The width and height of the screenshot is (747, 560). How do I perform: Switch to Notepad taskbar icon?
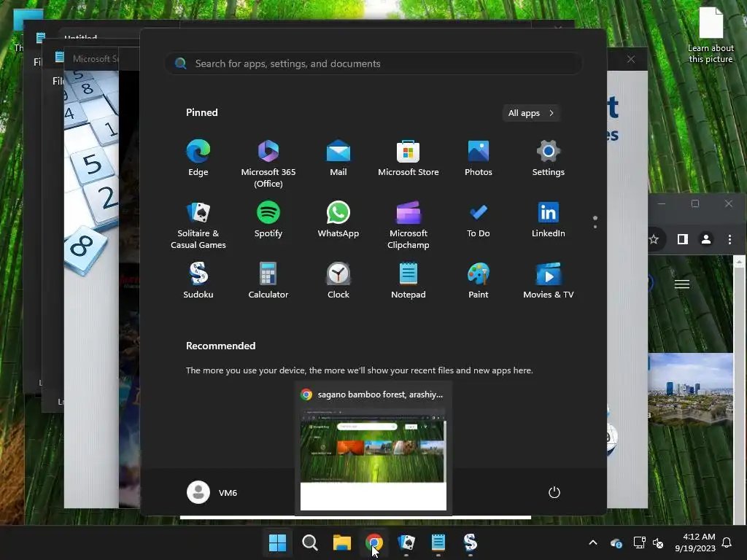(438, 542)
